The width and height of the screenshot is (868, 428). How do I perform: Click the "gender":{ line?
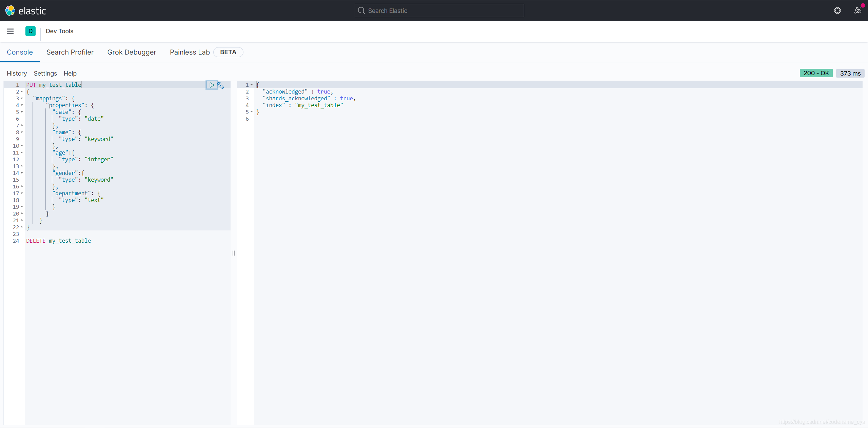click(x=68, y=173)
